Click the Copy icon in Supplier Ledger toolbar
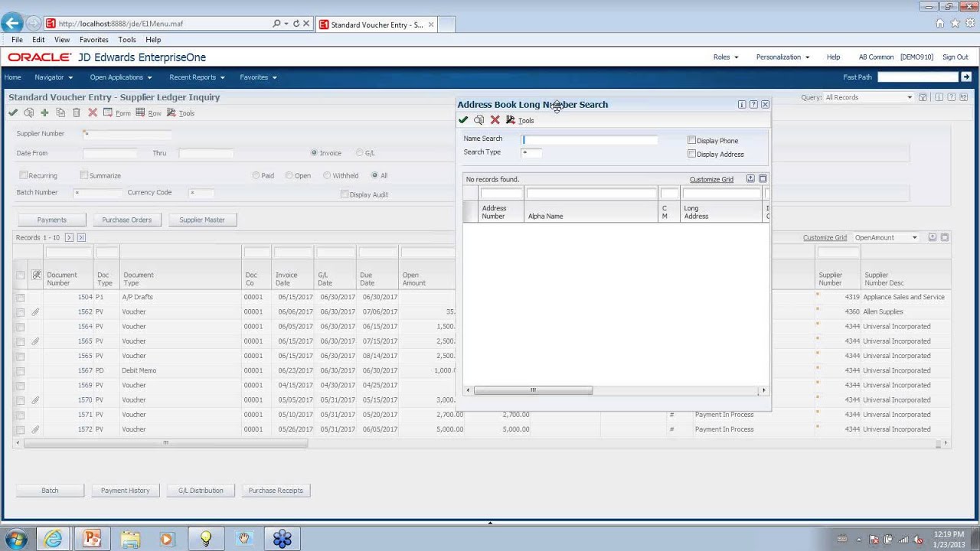Viewport: 980px width, 551px height. tap(60, 112)
